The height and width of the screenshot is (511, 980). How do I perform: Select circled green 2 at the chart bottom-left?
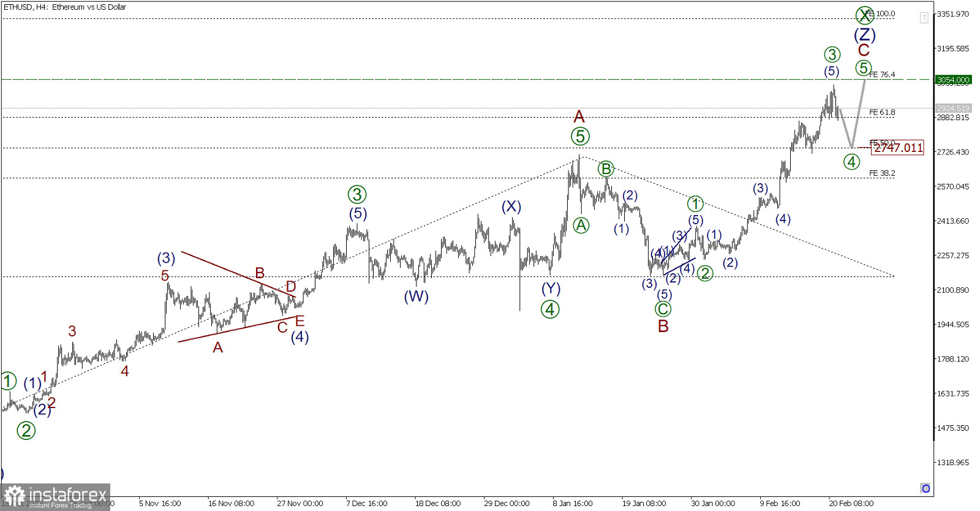(26, 431)
